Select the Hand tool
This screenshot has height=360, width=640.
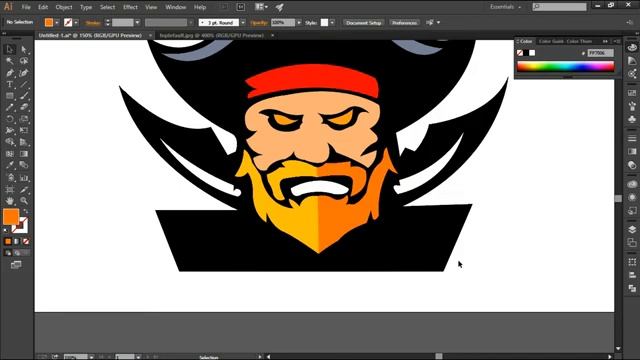click(x=10, y=201)
